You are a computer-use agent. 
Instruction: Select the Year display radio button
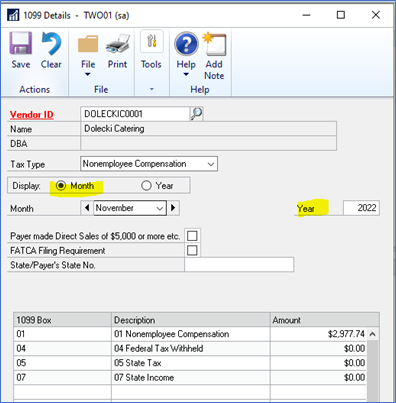click(x=146, y=185)
